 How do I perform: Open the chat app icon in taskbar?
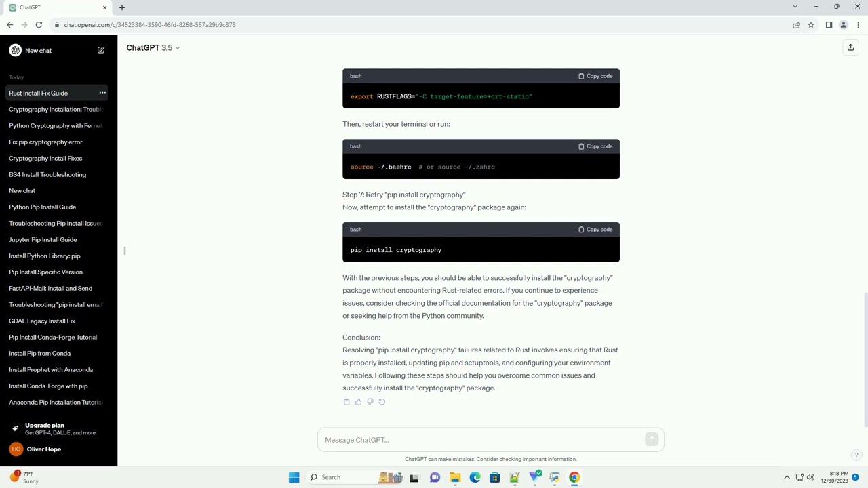click(x=435, y=477)
